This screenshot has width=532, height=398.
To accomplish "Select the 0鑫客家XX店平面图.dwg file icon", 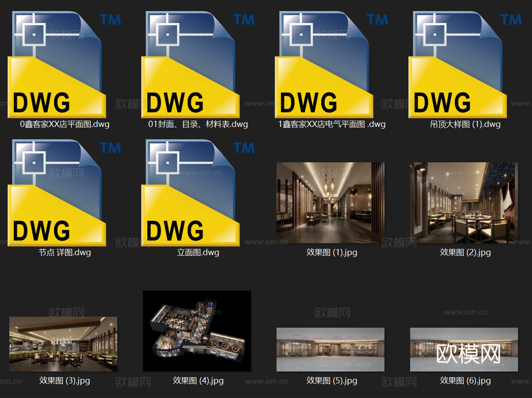I will (x=57, y=64).
